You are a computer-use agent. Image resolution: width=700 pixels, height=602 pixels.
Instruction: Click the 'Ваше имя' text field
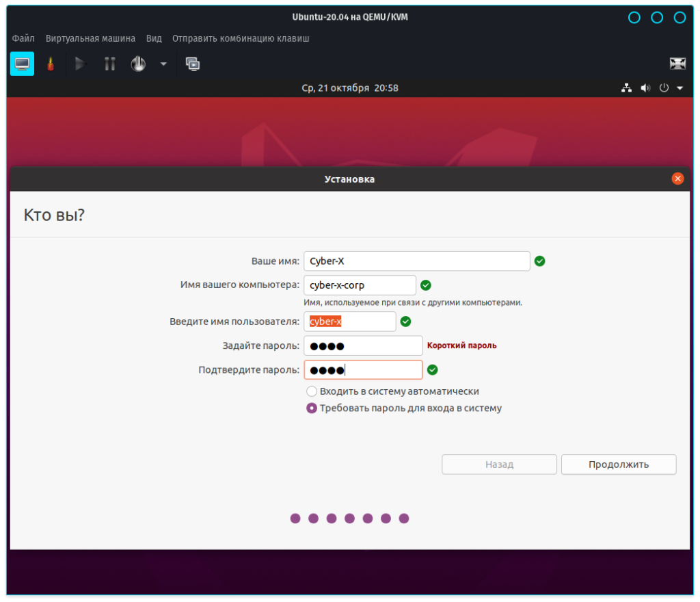pyautogui.click(x=416, y=261)
